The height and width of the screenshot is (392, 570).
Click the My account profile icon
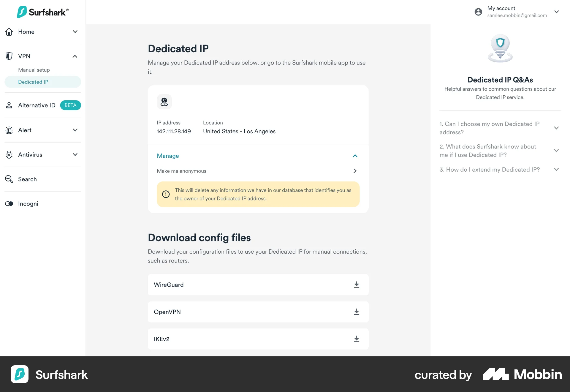[478, 12]
